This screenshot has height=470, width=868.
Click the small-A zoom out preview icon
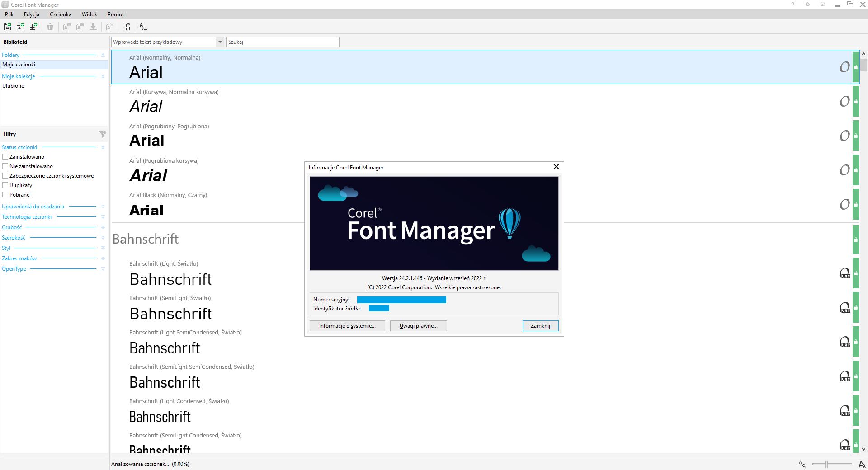[x=802, y=464]
